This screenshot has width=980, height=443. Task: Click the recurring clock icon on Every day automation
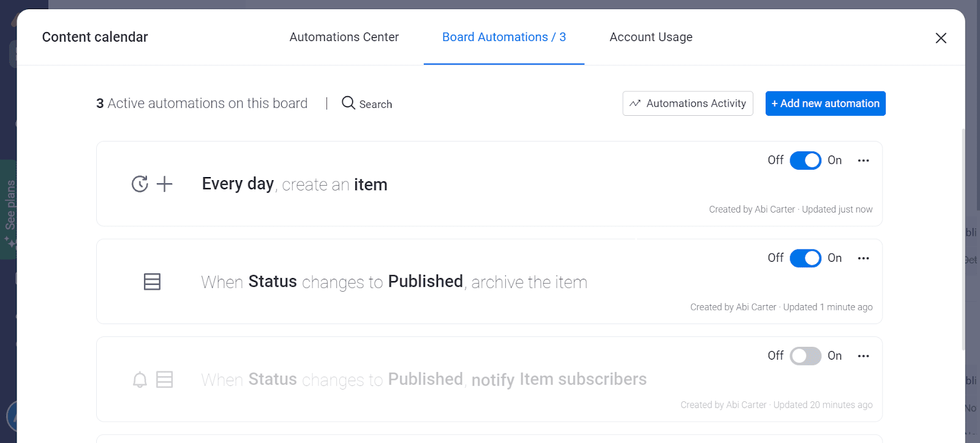click(140, 184)
